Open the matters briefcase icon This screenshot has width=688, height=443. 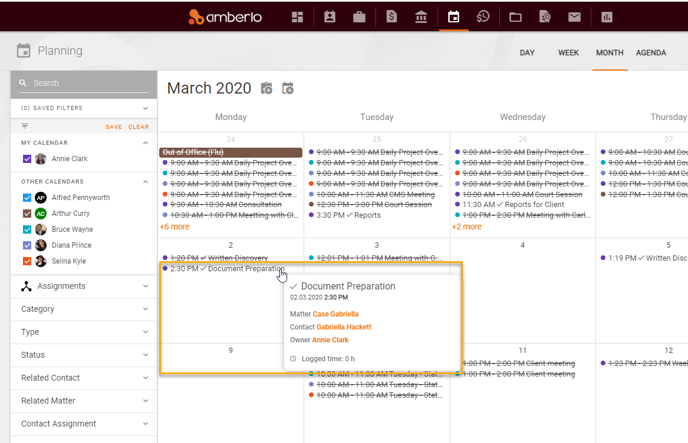pyautogui.click(x=359, y=17)
